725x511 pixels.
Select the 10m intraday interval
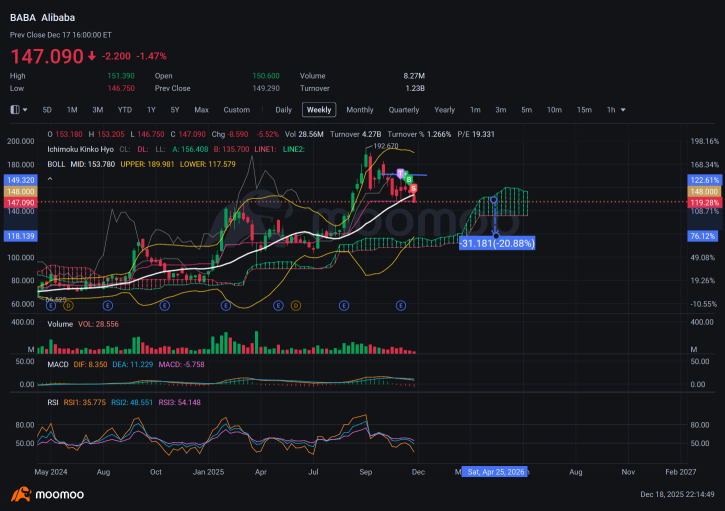pyautogui.click(x=554, y=110)
